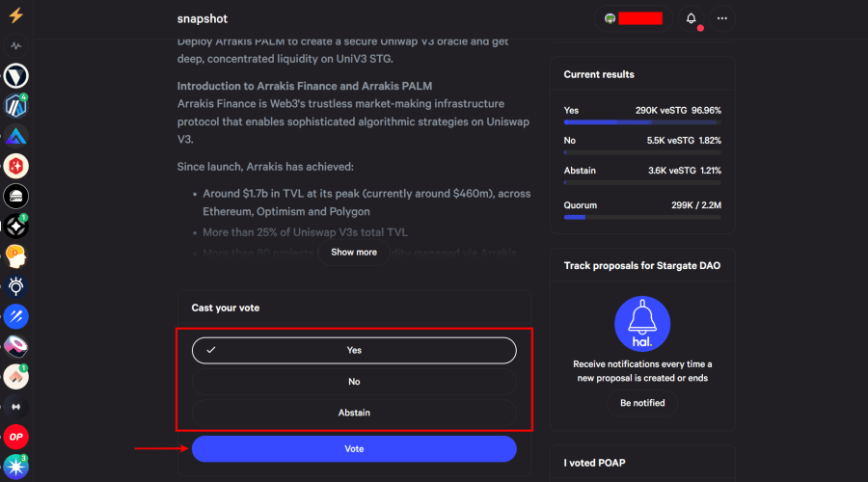Open the orange head-profile space icon
Screen dimensions: 868x482
16,256
